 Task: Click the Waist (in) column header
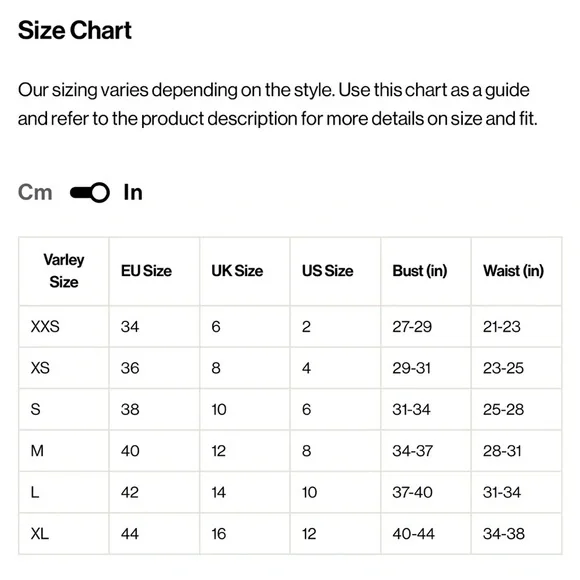513,271
